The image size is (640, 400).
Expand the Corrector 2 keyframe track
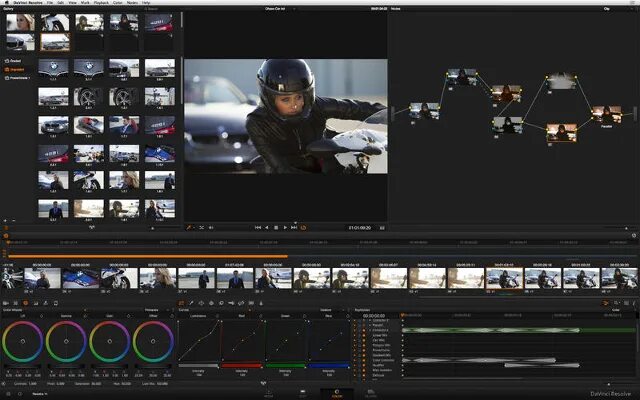pyautogui.click(x=370, y=320)
